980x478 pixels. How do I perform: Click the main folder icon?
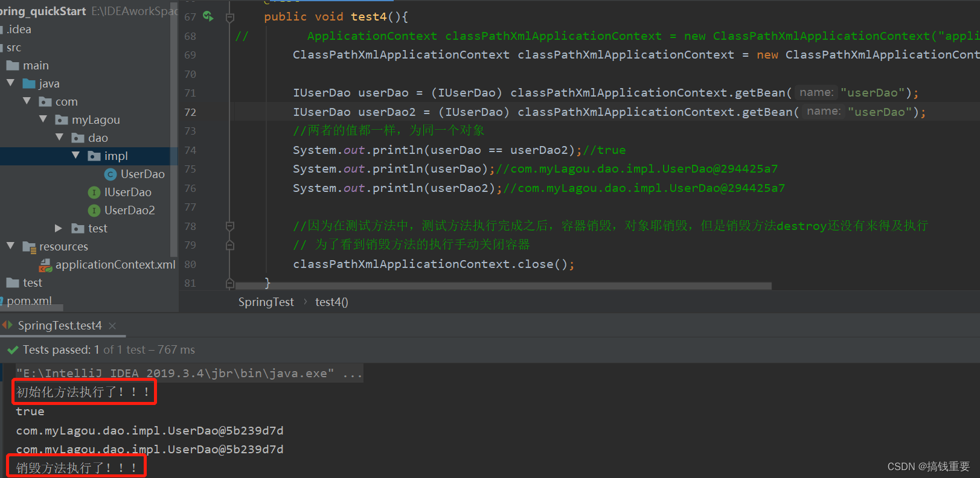13,65
